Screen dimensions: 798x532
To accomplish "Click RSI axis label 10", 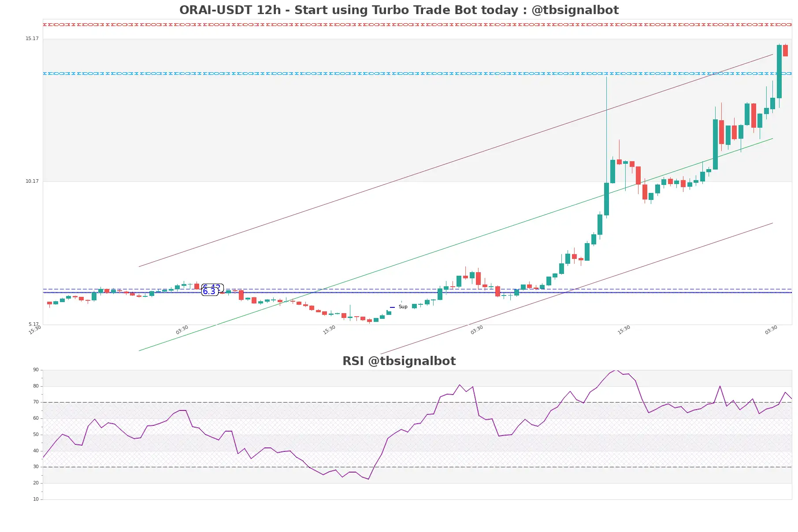I will point(36,499).
